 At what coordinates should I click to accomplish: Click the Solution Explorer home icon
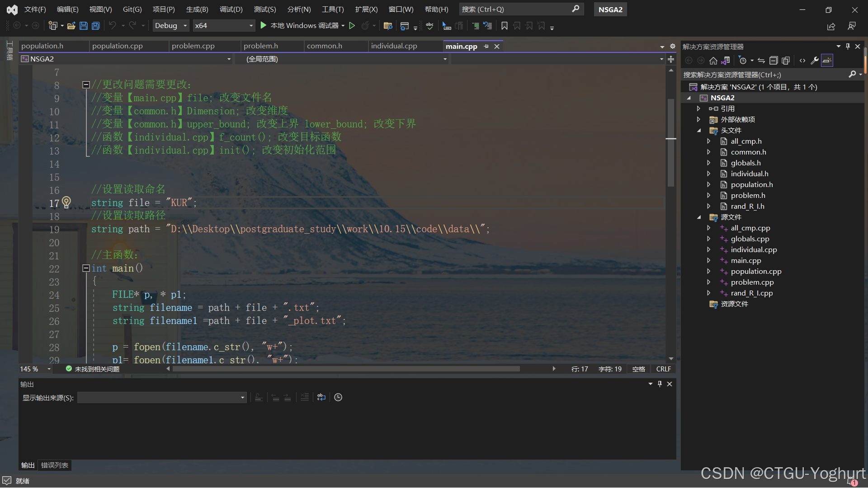713,61
